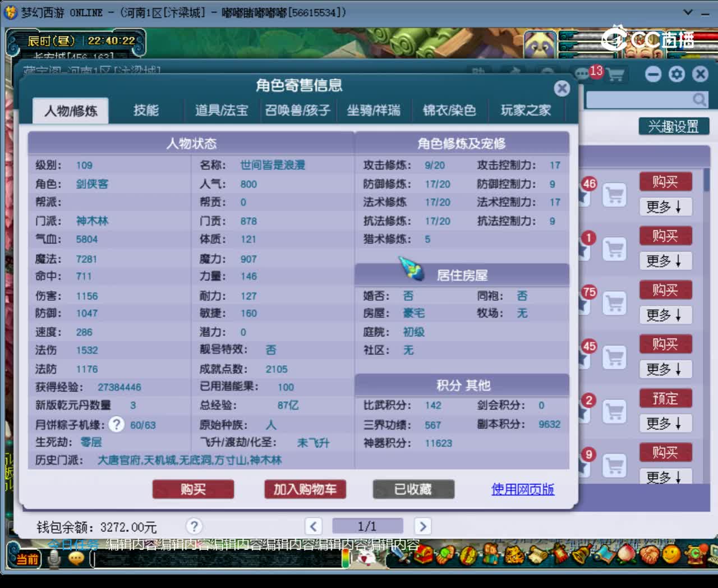This screenshot has width=718, height=588.
Task: Click the 获得经验 value 27384446
Action: pyautogui.click(x=119, y=387)
